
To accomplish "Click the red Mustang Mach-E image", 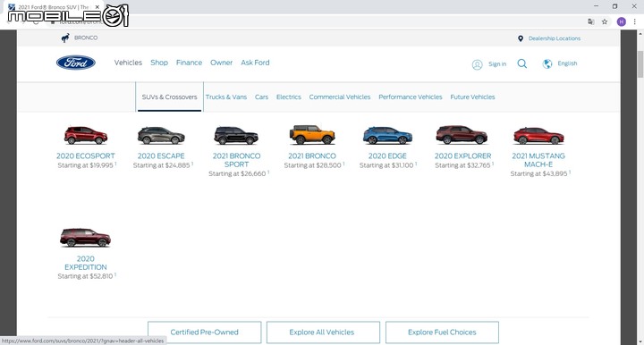I will 538,136.
